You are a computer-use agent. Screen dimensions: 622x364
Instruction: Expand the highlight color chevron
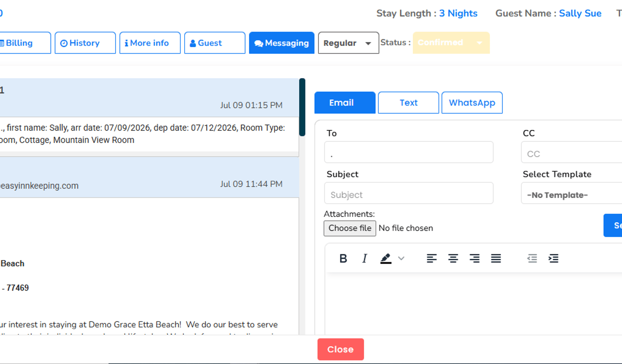coord(401,258)
